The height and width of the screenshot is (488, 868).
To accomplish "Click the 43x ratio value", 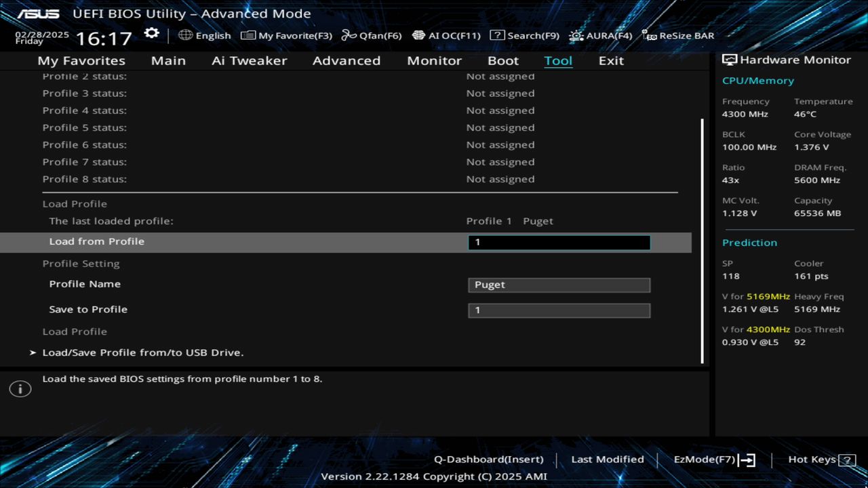I will point(731,180).
